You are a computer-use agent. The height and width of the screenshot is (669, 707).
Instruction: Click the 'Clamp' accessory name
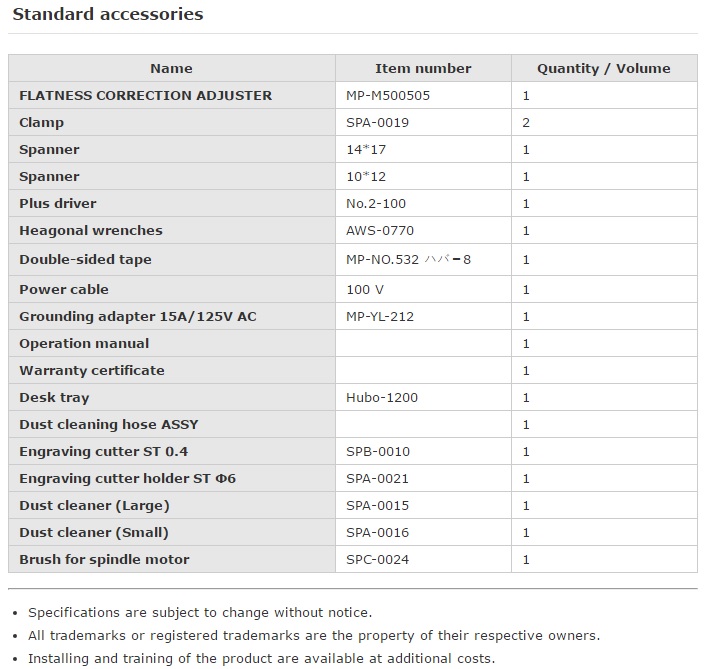click(41, 123)
